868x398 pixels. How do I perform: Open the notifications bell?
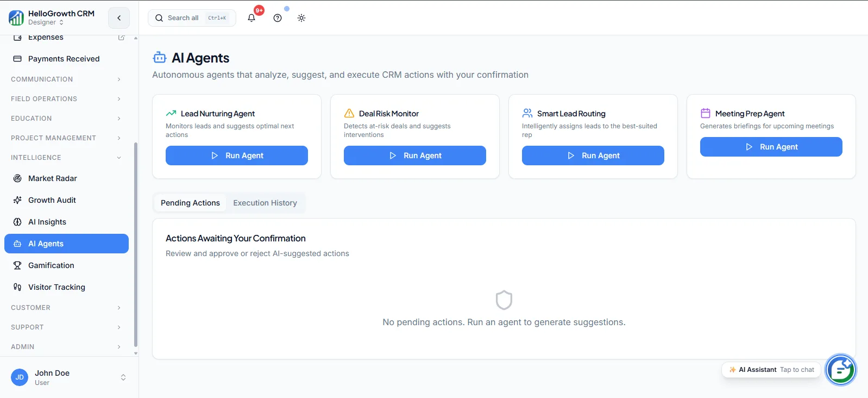[x=251, y=18]
